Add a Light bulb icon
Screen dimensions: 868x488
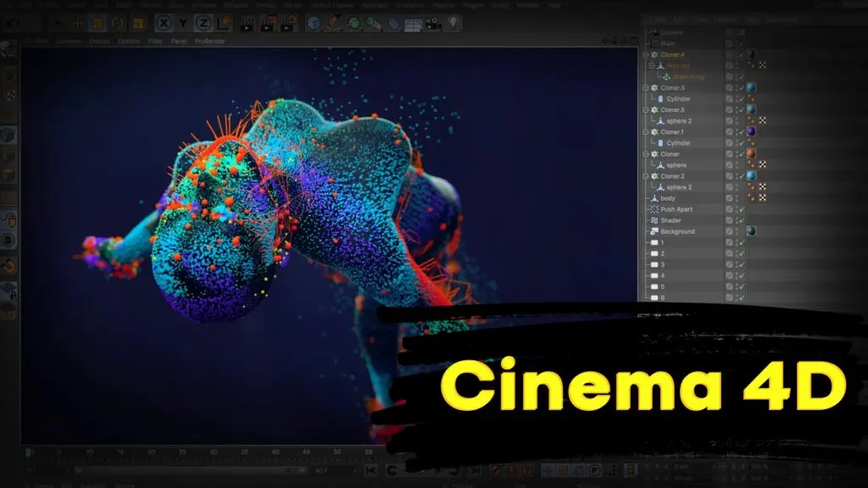[x=453, y=23]
